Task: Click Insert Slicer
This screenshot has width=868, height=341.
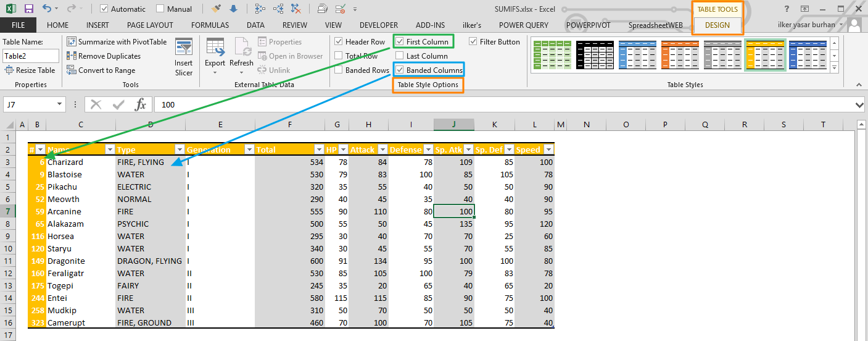Action: 183,57
